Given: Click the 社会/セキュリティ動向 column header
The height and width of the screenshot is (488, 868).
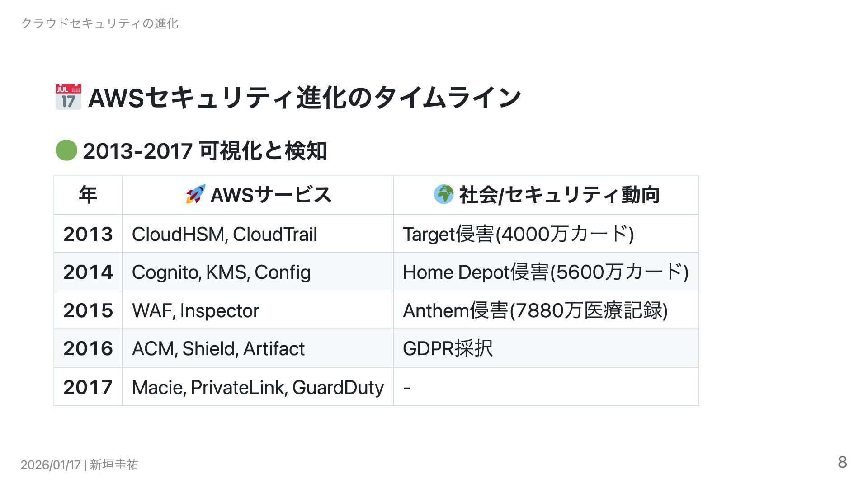Looking at the screenshot, I should [x=559, y=195].
